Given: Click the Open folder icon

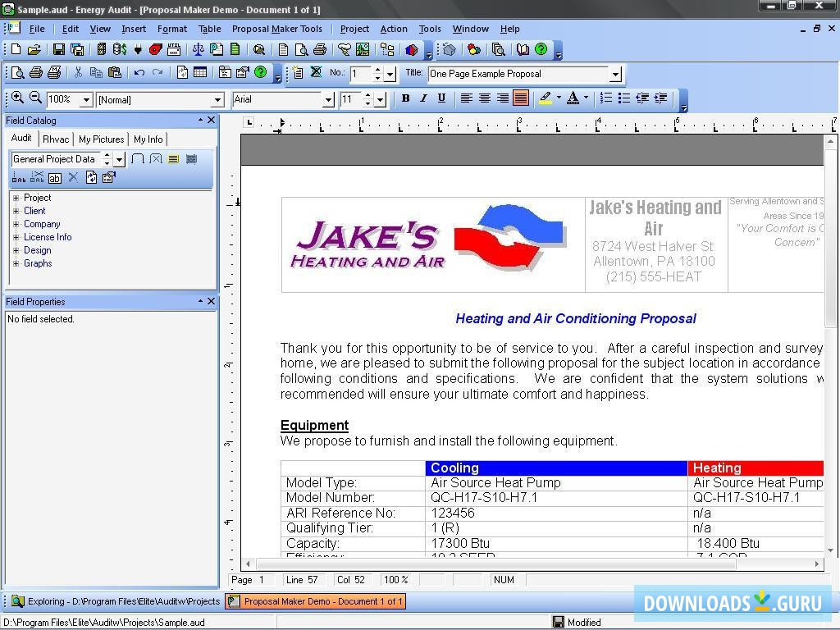Looking at the screenshot, I should coord(34,50).
